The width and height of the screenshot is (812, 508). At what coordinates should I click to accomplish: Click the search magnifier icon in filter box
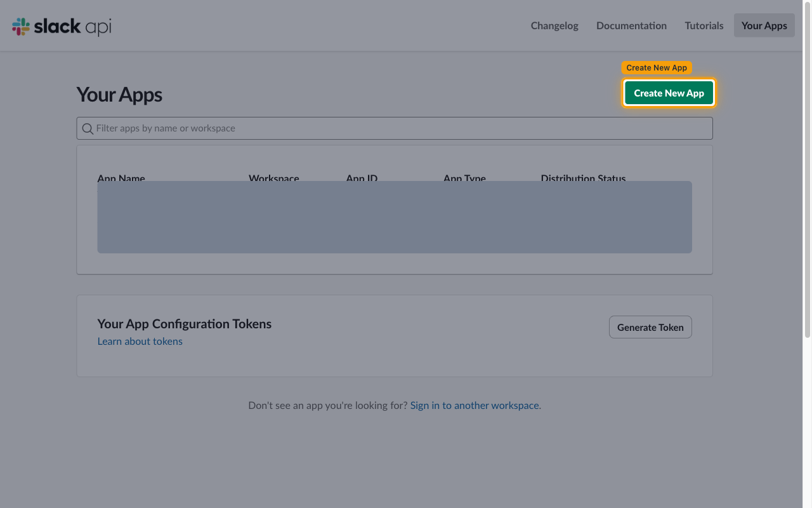[x=88, y=128]
